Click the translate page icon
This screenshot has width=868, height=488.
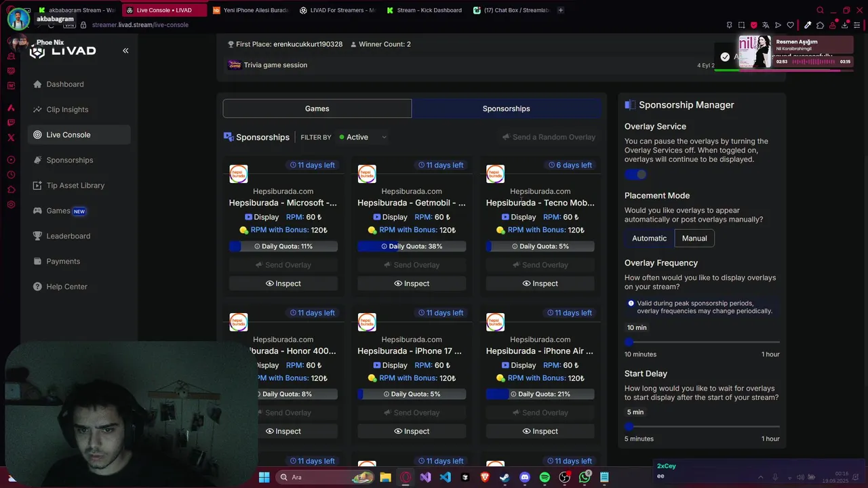click(x=766, y=25)
